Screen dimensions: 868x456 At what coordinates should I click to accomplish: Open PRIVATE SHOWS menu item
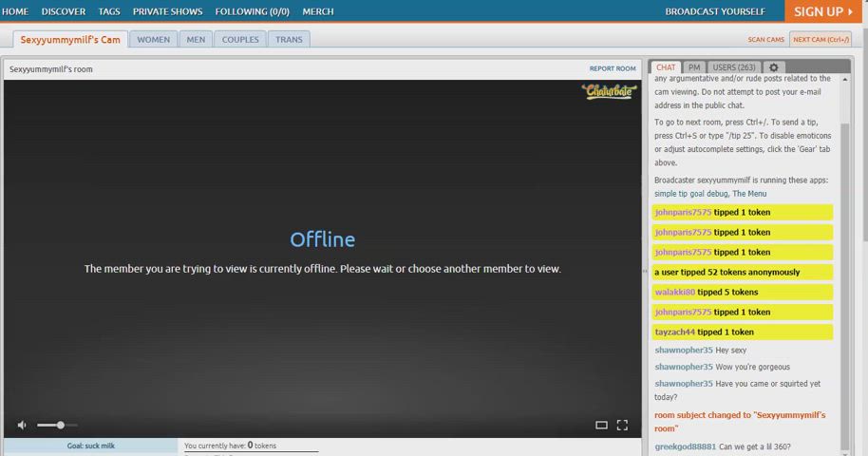pyautogui.click(x=168, y=11)
